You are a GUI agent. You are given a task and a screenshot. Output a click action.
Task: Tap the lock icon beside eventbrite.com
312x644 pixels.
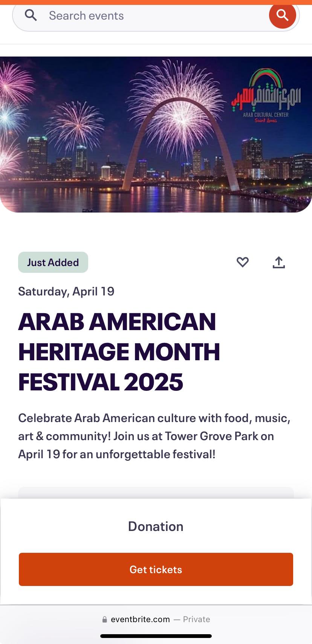click(x=105, y=620)
